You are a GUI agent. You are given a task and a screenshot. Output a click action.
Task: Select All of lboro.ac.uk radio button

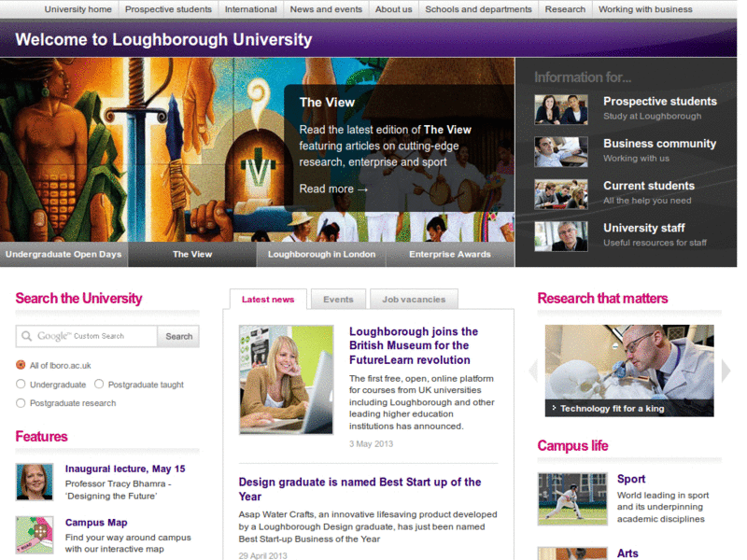coord(21,365)
